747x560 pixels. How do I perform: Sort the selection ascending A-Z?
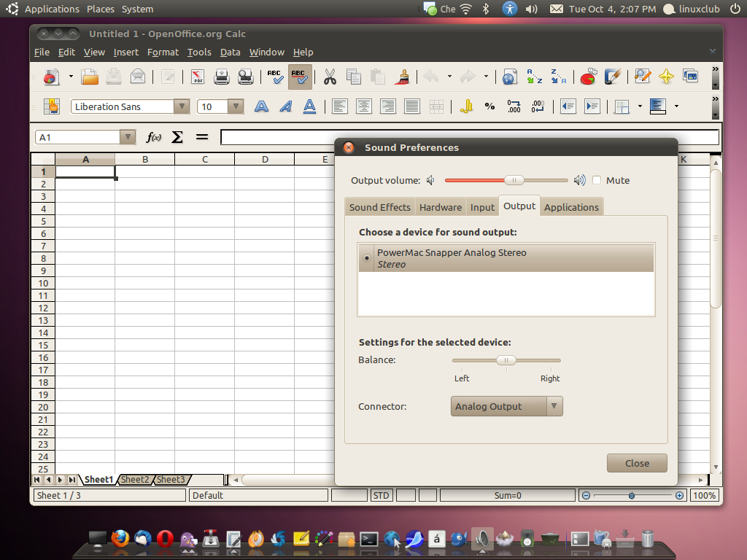tap(534, 77)
